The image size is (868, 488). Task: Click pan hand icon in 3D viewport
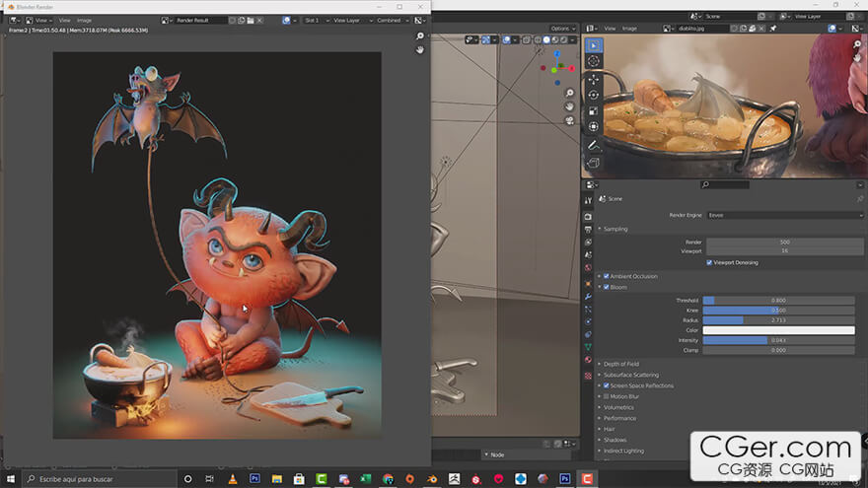[569, 106]
